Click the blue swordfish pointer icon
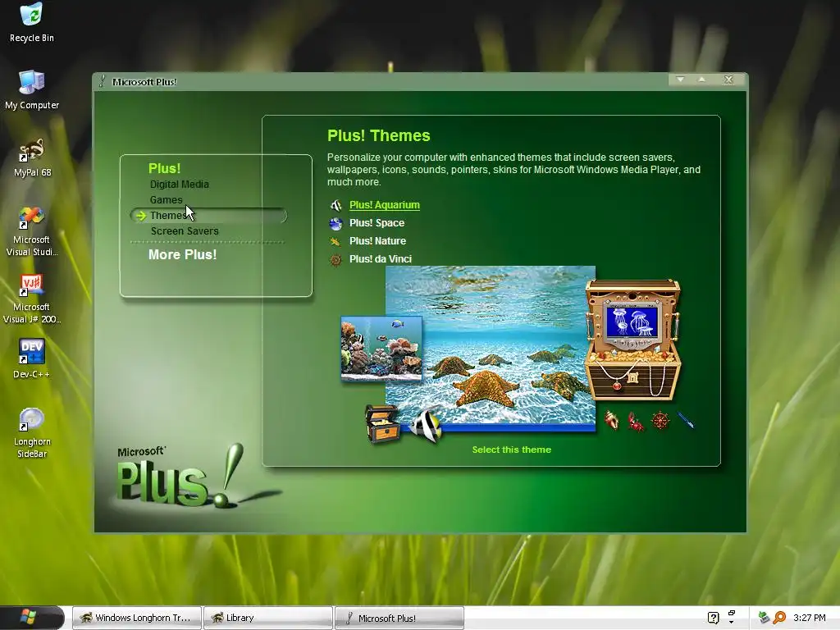 [686, 420]
